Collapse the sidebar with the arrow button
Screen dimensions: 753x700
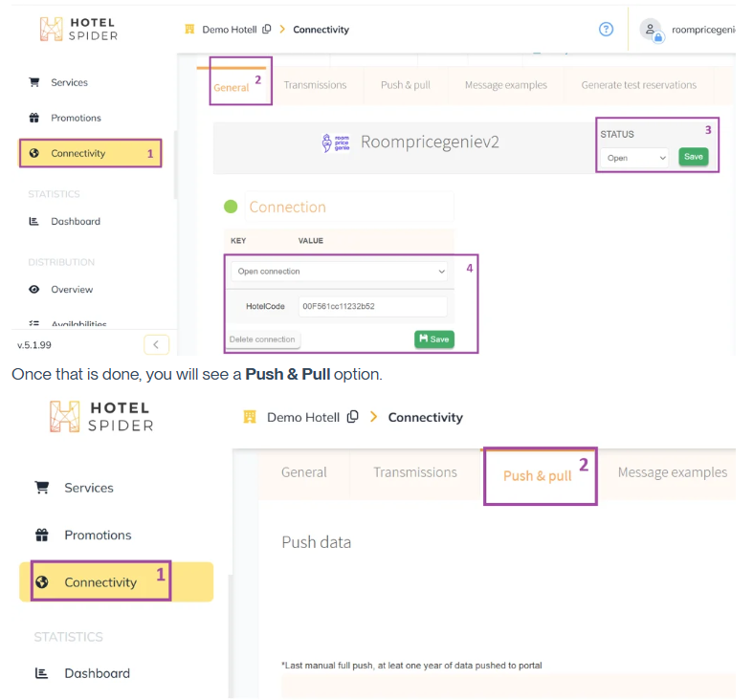coord(156,344)
